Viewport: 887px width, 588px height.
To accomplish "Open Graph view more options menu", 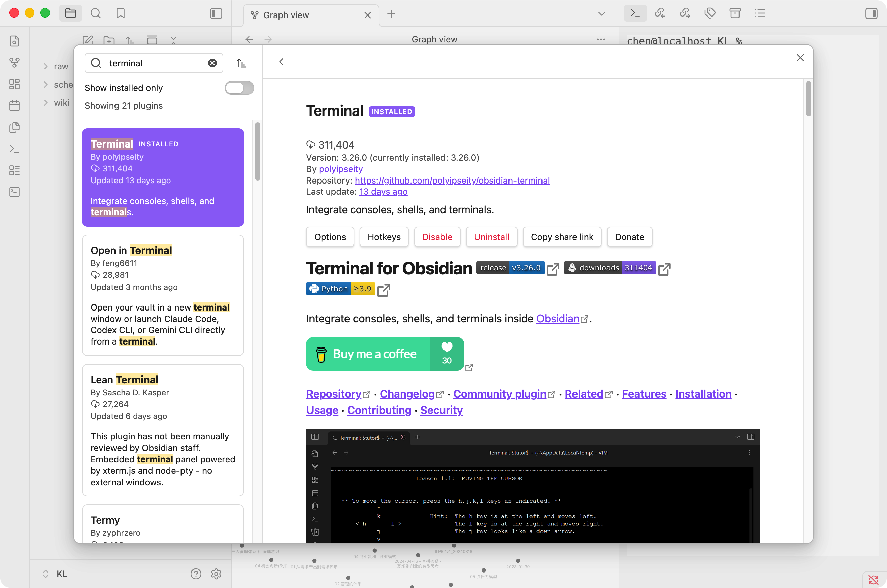I will [601, 39].
